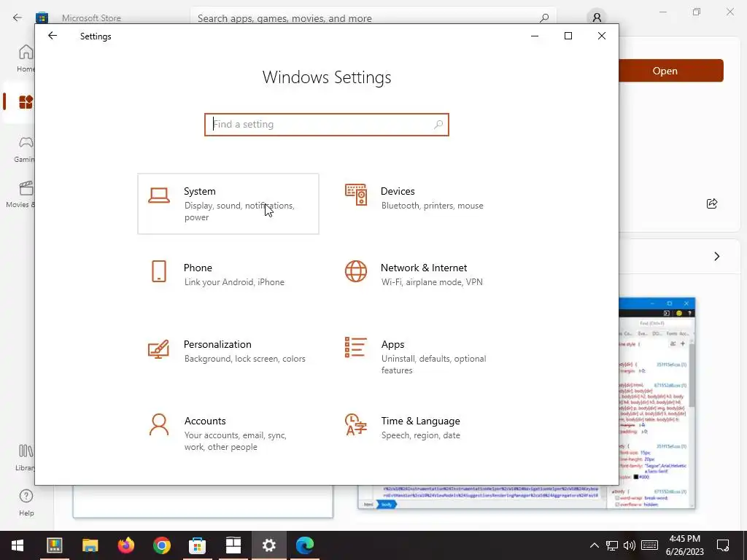Open the Accounts person icon
747x560 pixels.
coord(158,424)
